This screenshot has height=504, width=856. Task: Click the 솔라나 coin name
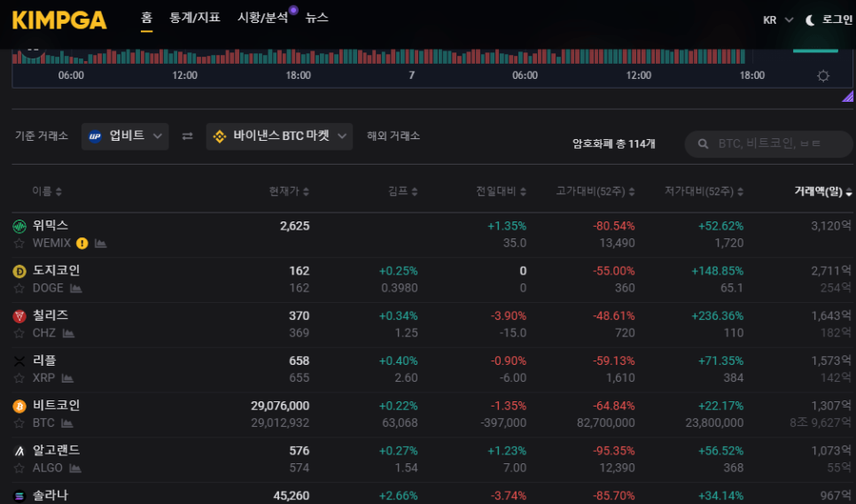51,495
